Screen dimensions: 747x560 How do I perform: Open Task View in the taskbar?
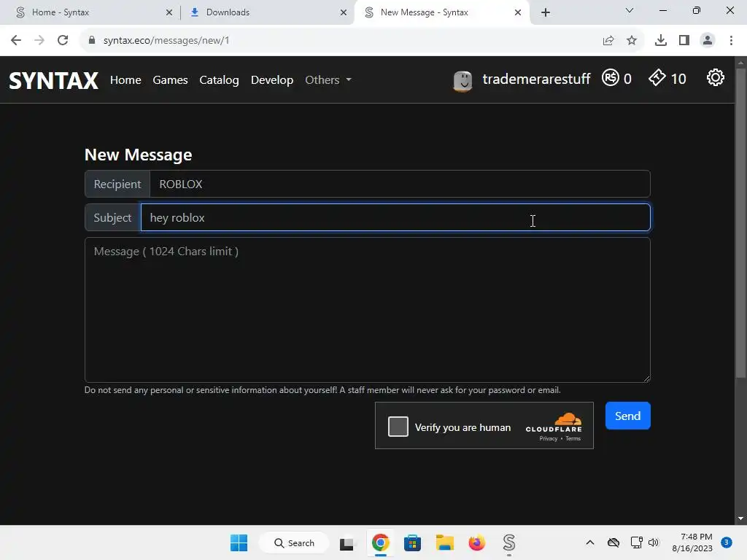[347, 543]
